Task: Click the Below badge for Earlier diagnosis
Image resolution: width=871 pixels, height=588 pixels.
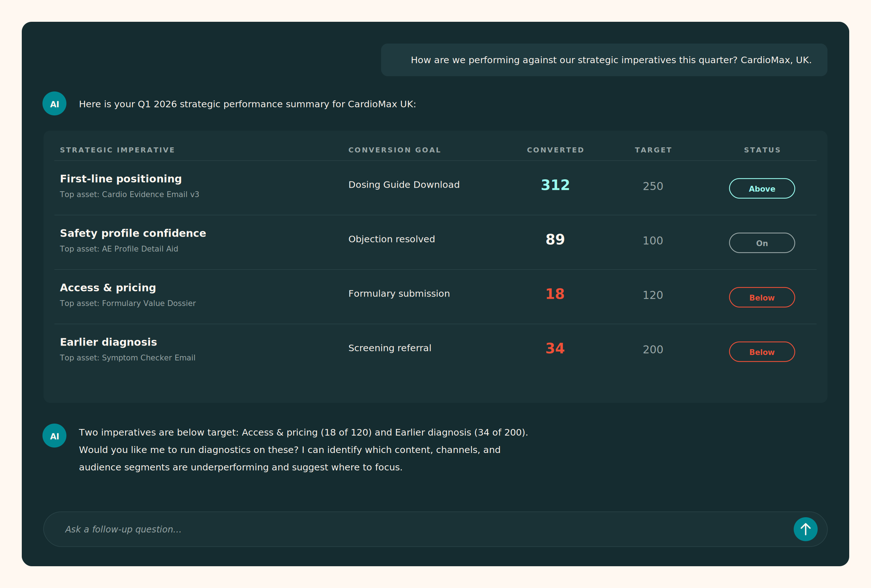Action: point(761,352)
